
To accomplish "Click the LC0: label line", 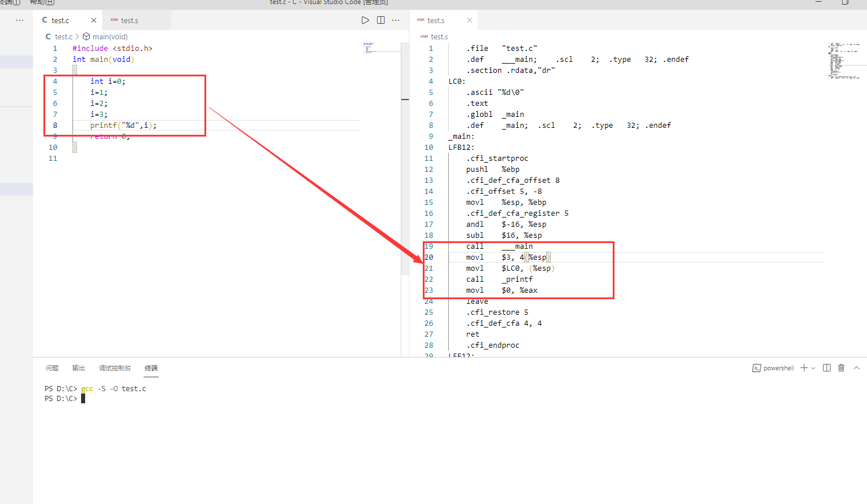I will pyautogui.click(x=457, y=82).
